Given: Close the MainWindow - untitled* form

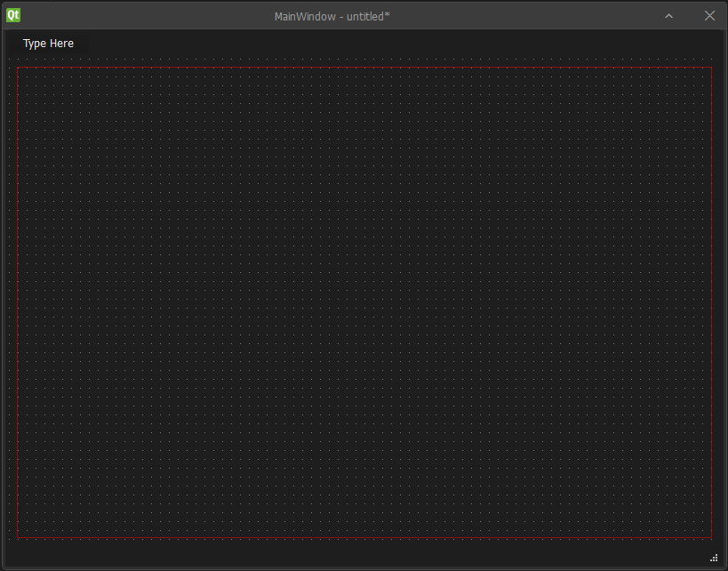Looking at the screenshot, I should (709, 16).
